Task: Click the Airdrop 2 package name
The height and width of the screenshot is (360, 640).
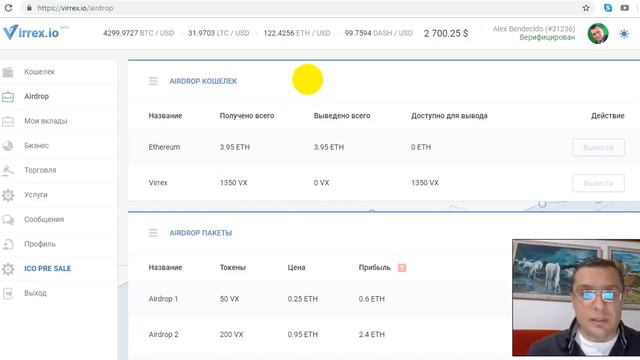Action: pyautogui.click(x=163, y=334)
